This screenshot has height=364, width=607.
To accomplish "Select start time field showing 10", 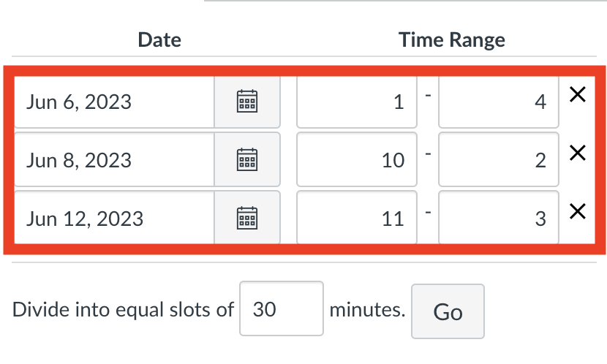I will 357,160.
